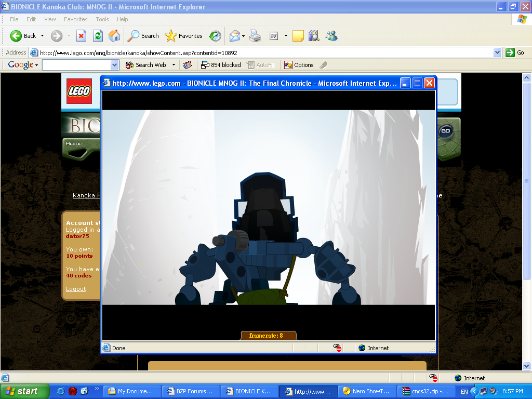Screen dimensions: 532x399
Task: Click the AutoFill button
Action: pos(261,65)
